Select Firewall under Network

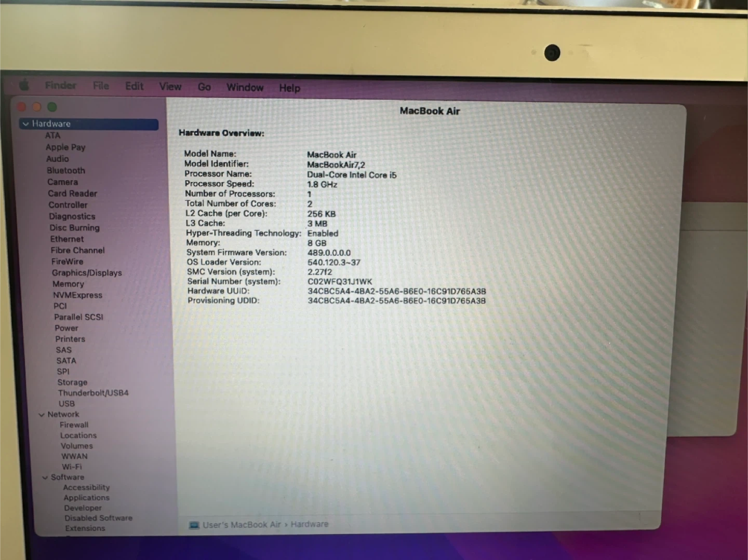pyautogui.click(x=74, y=425)
